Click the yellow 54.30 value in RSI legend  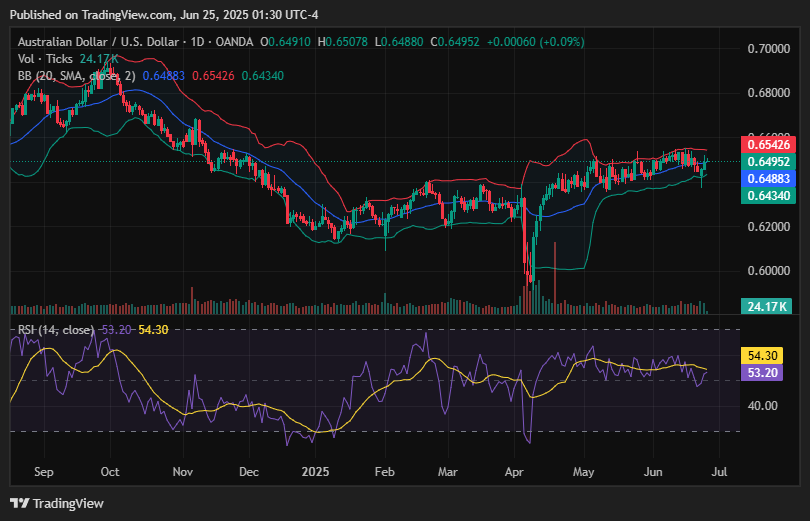click(x=153, y=329)
